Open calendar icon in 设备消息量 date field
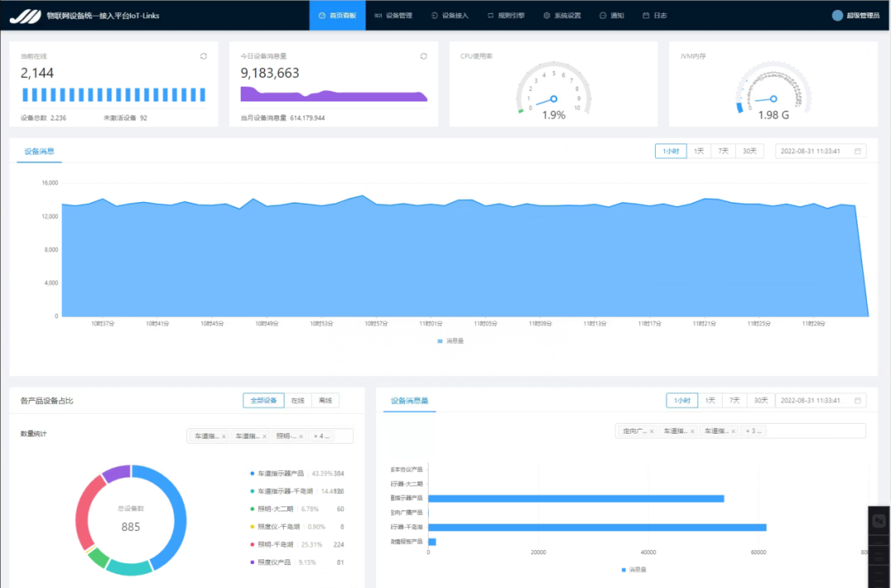The image size is (891, 588). [x=858, y=400]
